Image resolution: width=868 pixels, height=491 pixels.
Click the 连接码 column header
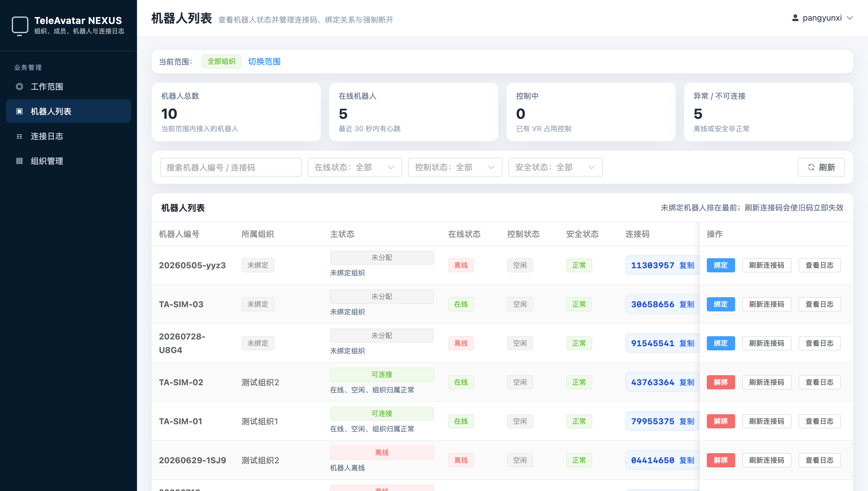[637, 234]
